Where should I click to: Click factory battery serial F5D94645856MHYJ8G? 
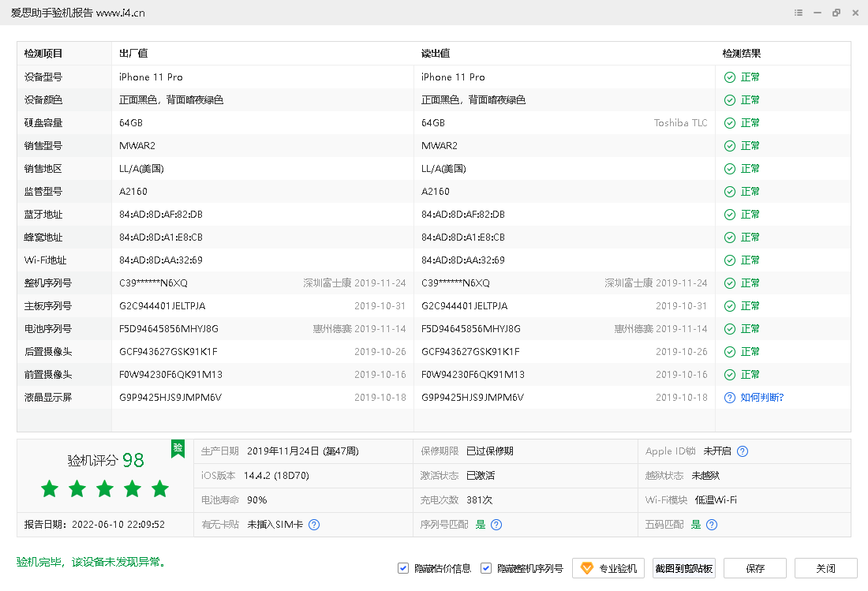click(x=169, y=329)
